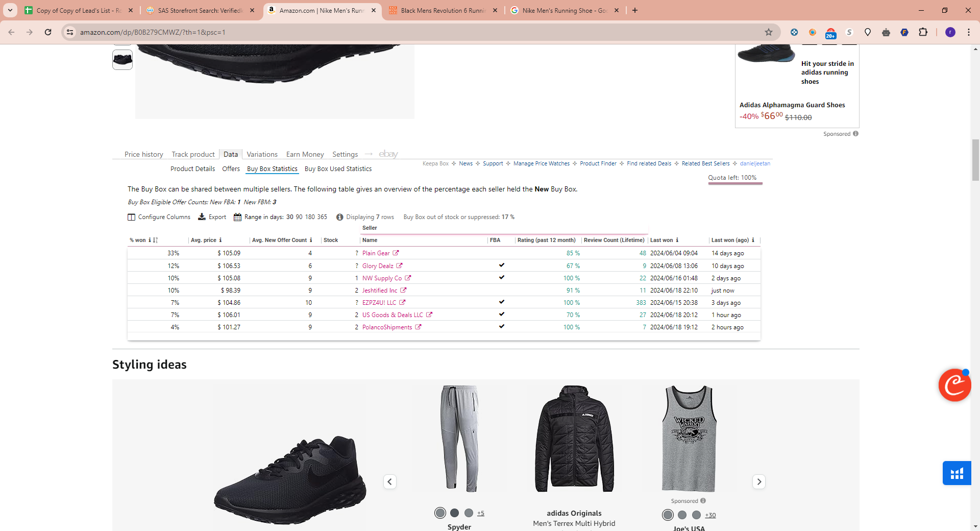The image size is (980, 531).
Task: Open EZPZ4U! LLC external link icon
Action: pyautogui.click(x=402, y=302)
